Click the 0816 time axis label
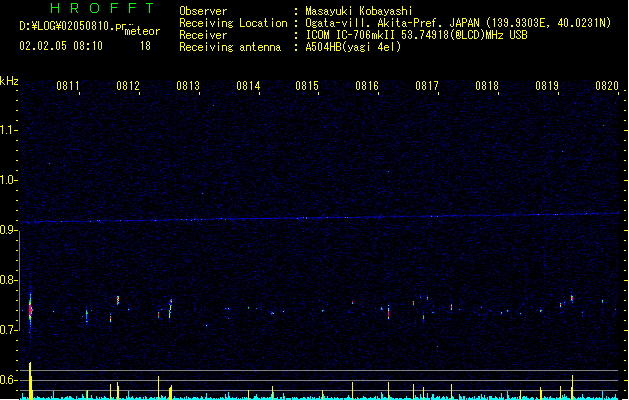The image size is (629, 400). (367, 86)
